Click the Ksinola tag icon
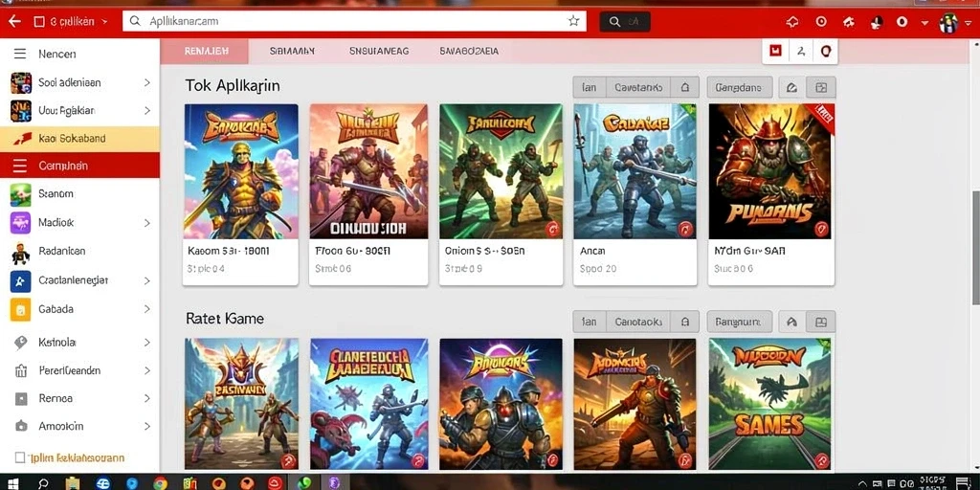Image resolution: width=980 pixels, height=490 pixels. (x=21, y=343)
